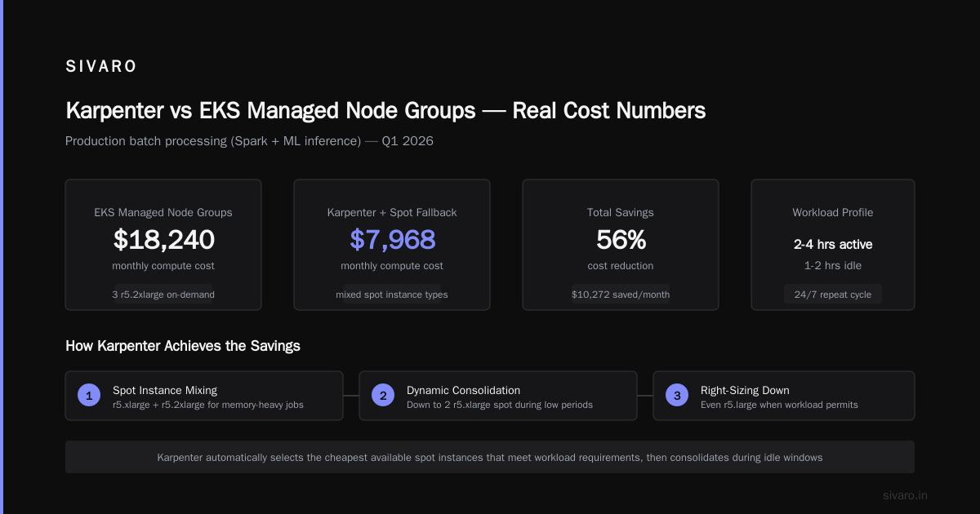
Task: Click the 'Workload Profile' card label
Action: (833, 212)
